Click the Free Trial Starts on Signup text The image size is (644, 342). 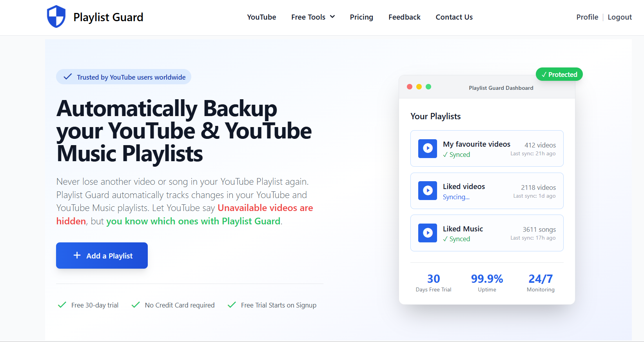click(x=279, y=305)
